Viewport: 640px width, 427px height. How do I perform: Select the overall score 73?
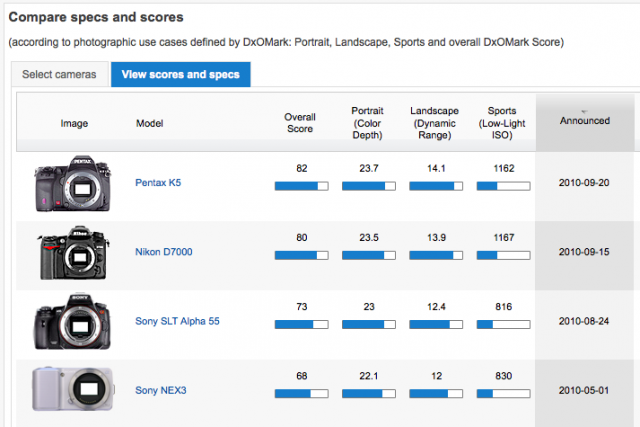302,307
